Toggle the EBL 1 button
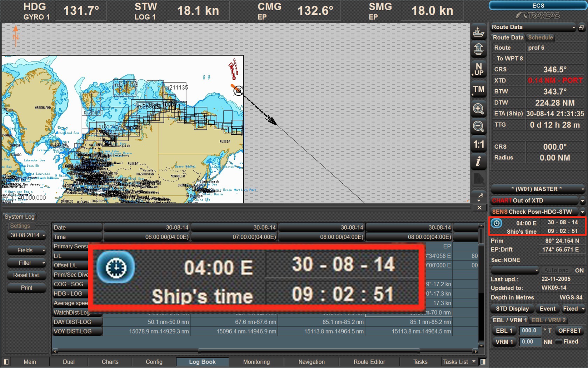The width and height of the screenshot is (588, 368). point(504,330)
